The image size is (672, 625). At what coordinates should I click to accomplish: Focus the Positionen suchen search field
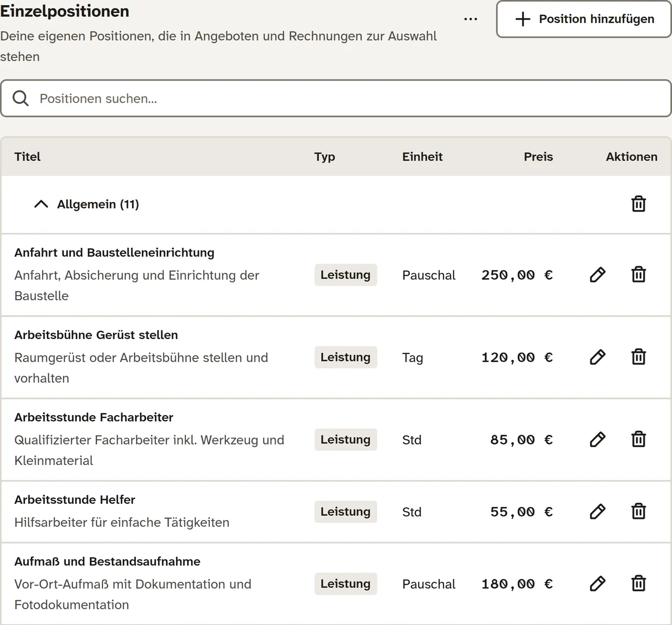pyautogui.click(x=336, y=98)
